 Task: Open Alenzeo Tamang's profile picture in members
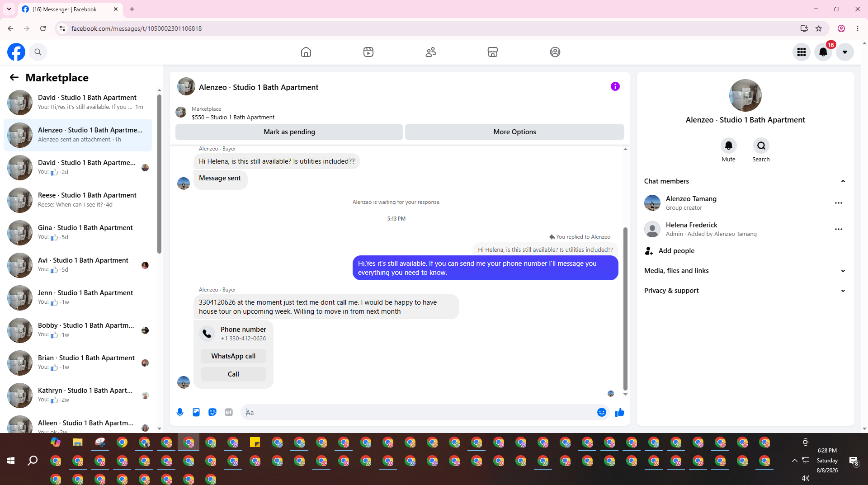[652, 203]
